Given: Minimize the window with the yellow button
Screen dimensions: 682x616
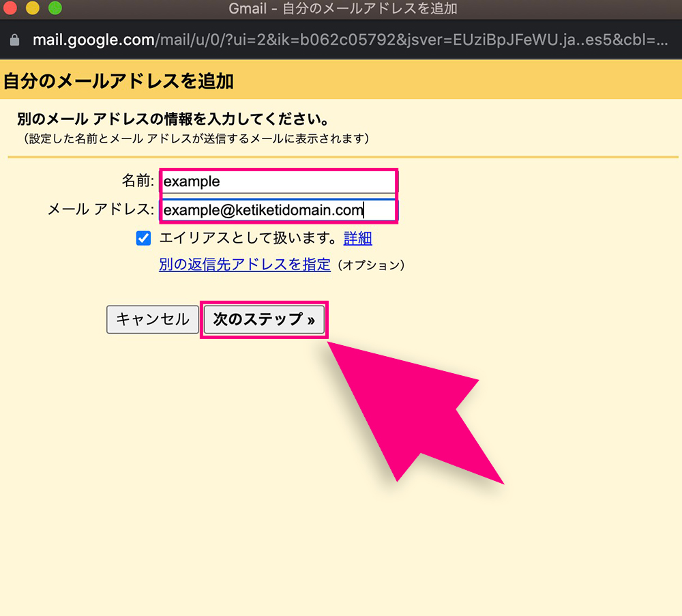Looking at the screenshot, I should pos(33,8).
